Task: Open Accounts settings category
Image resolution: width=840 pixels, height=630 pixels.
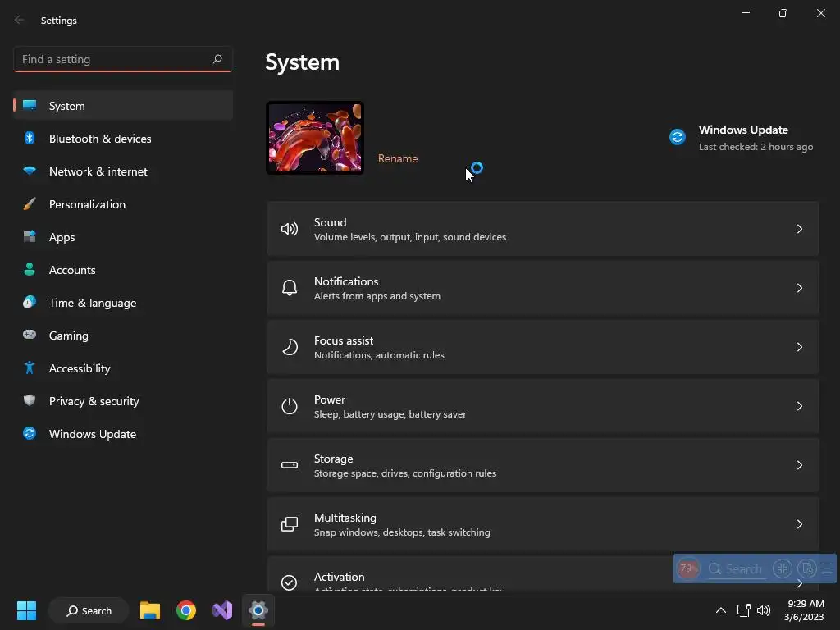Action: (123, 270)
